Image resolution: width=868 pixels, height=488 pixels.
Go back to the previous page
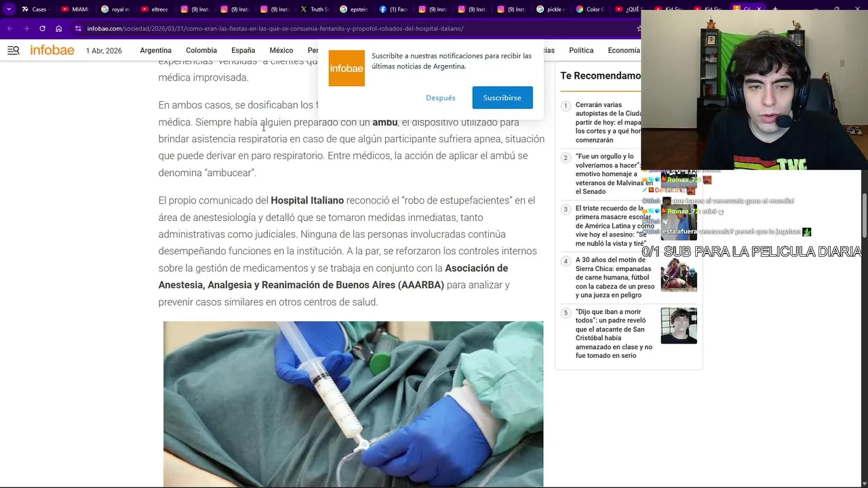9,28
